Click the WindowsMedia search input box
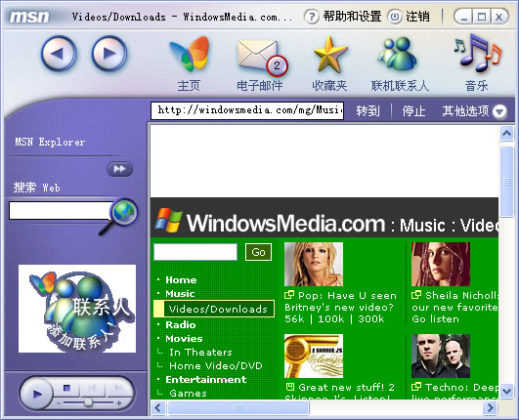519x420 pixels. coord(195,252)
